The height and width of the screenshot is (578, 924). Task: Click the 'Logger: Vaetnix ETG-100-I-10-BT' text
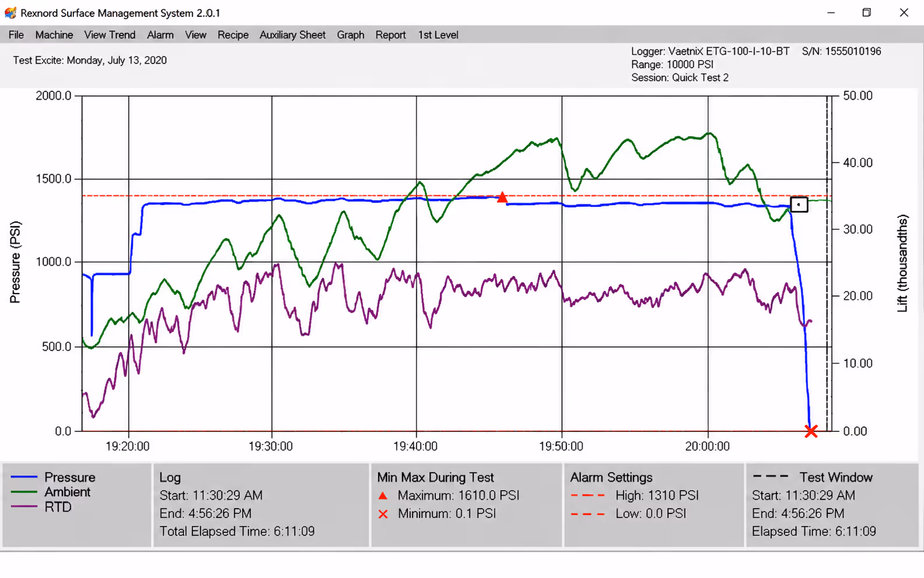click(710, 51)
